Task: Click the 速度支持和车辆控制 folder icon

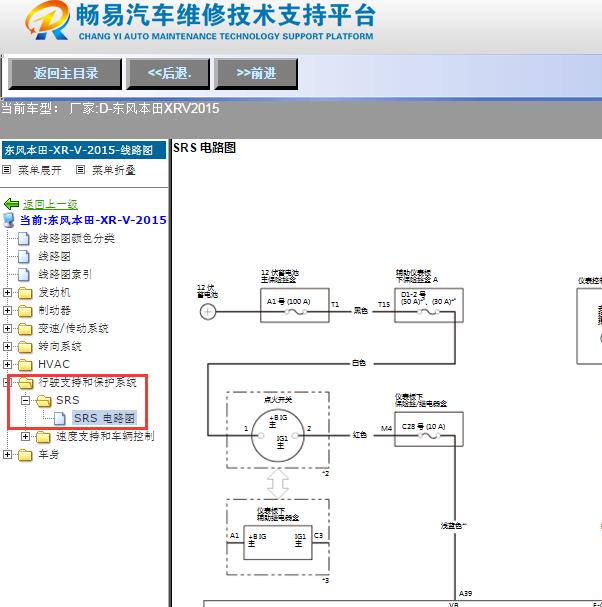Action: coord(43,437)
